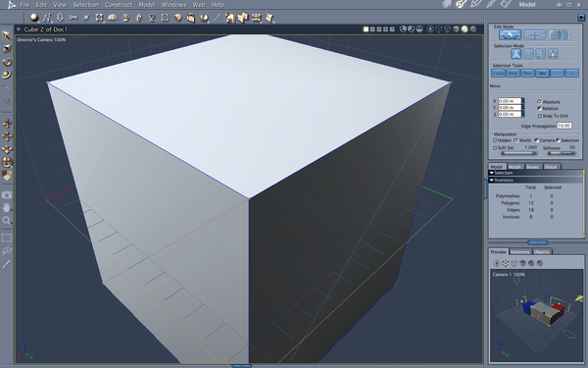Enable the Soft Sel. checkbox
This screenshot has width=588, height=368.
point(495,147)
